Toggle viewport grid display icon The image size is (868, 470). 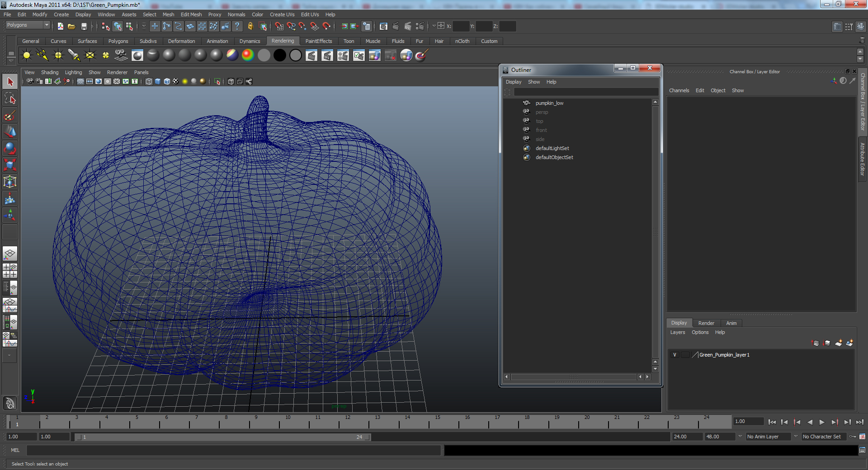click(x=80, y=81)
